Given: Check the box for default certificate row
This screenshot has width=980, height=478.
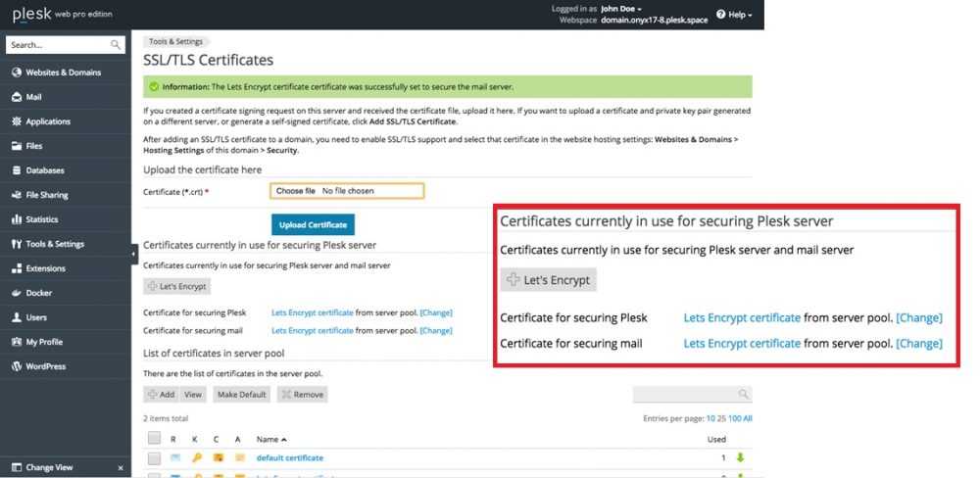Looking at the screenshot, I should [155, 458].
